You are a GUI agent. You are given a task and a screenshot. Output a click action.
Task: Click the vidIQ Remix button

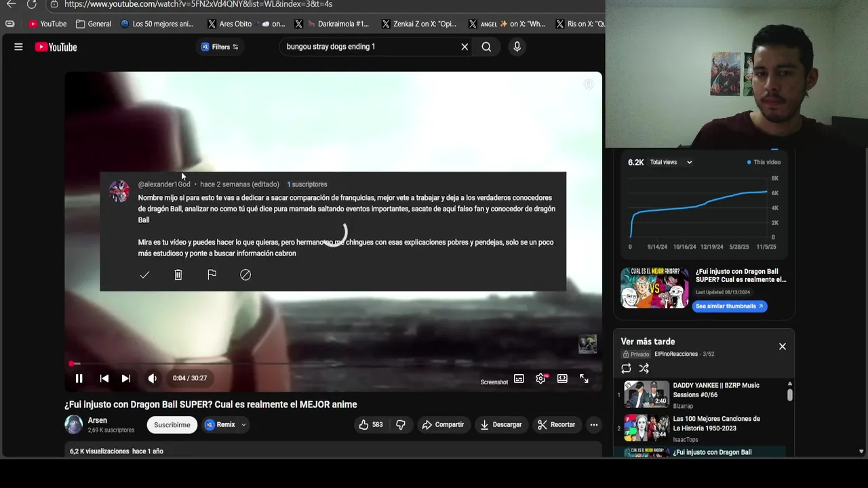pos(220,425)
